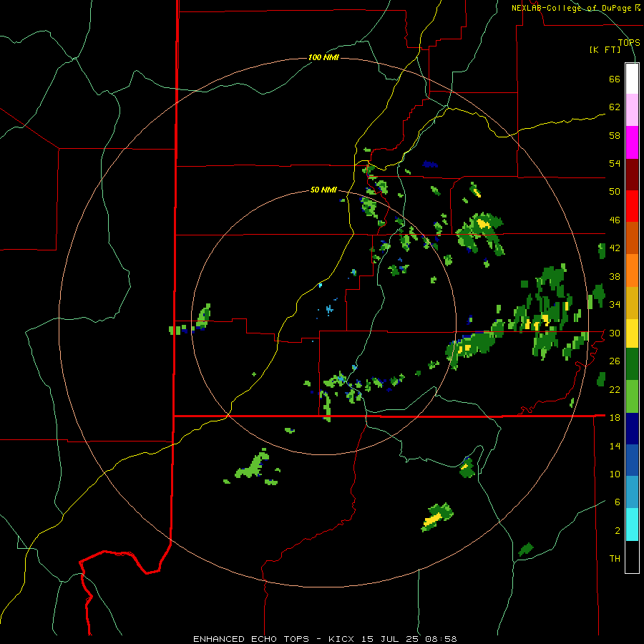This screenshot has width=644, height=644.
Task: Click the "ENHANCED ECHO TOPS" footer title
Action: pyautogui.click(x=251, y=639)
